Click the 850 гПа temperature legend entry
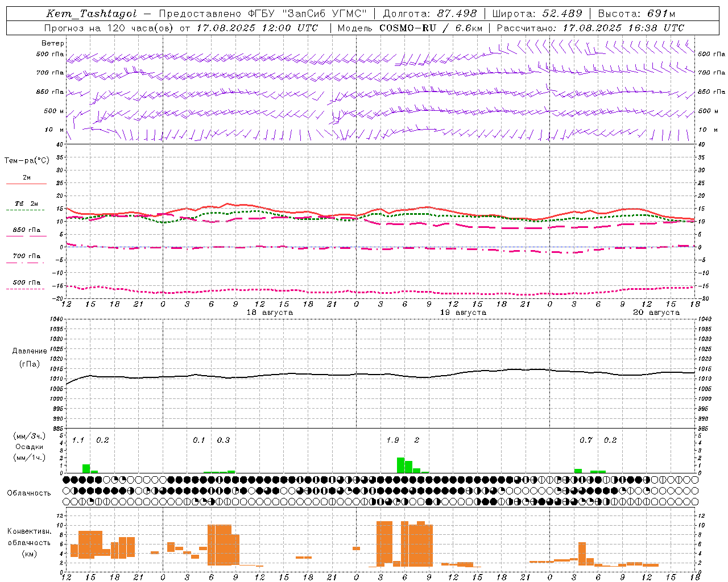 click(x=27, y=232)
